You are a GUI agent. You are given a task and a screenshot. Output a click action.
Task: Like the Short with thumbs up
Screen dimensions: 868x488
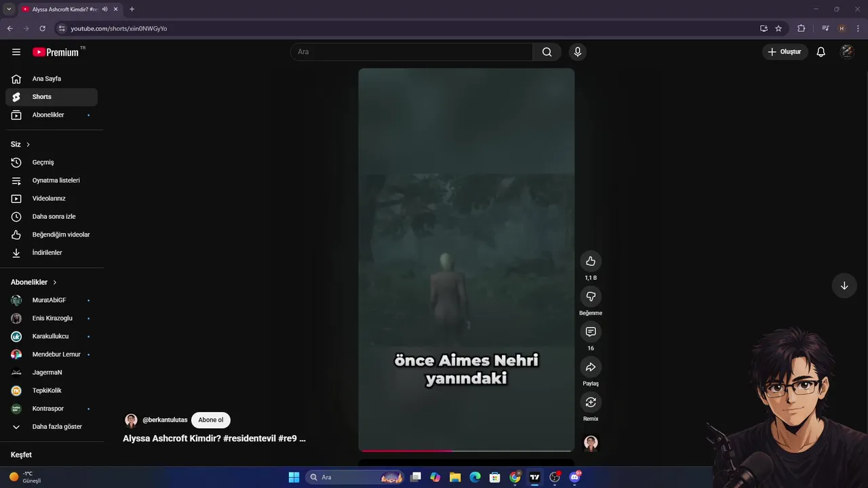(591, 261)
